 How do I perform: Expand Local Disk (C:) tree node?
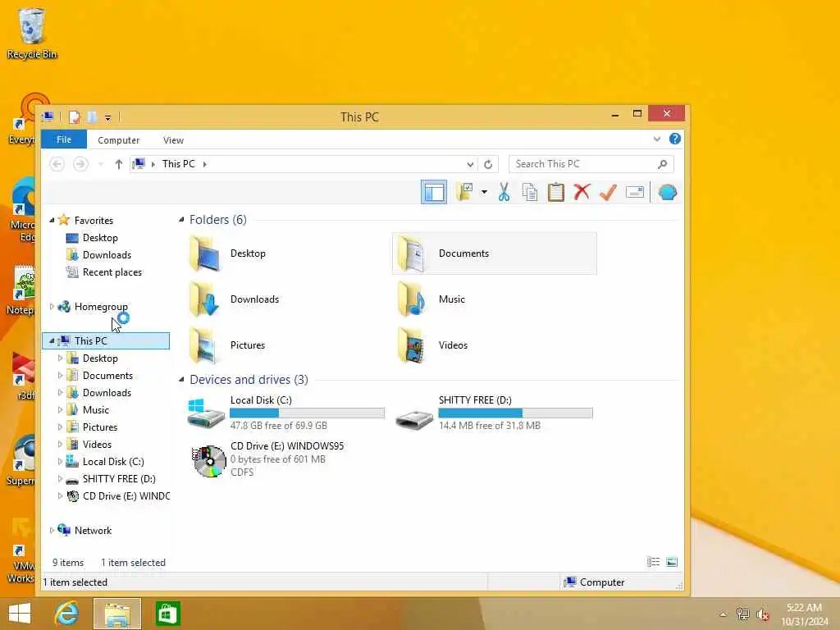[60, 461]
